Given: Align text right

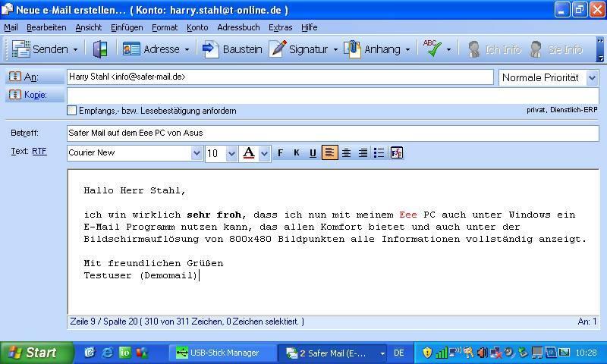Looking at the screenshot, I should [x=363, y=153].
